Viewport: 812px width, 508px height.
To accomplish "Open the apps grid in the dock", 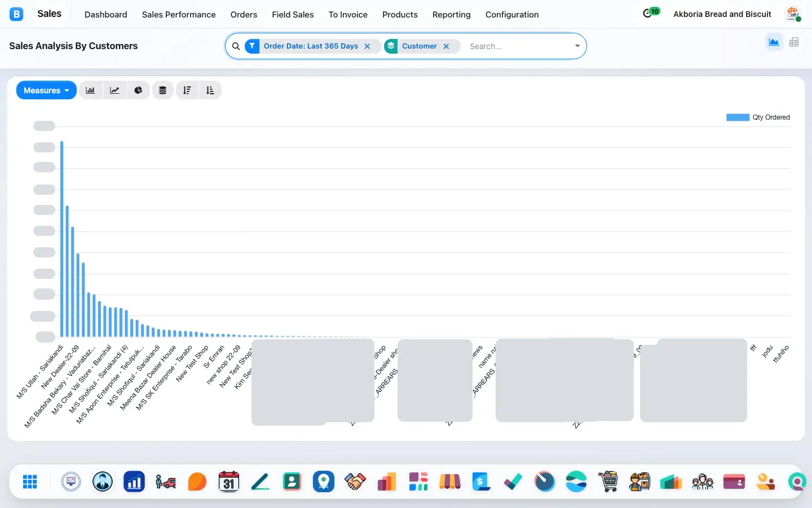I will (x=30, y=481).
